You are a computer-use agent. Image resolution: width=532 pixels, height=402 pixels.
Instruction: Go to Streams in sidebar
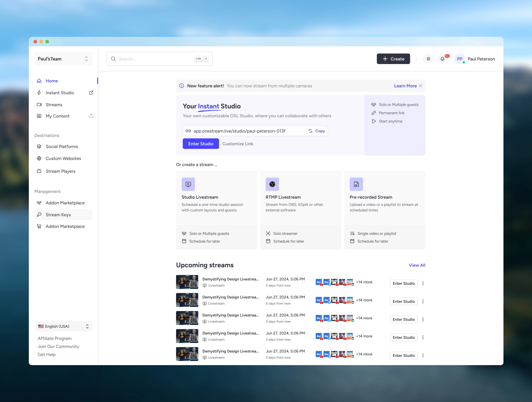pyautogui.click(x=54, y=105)
